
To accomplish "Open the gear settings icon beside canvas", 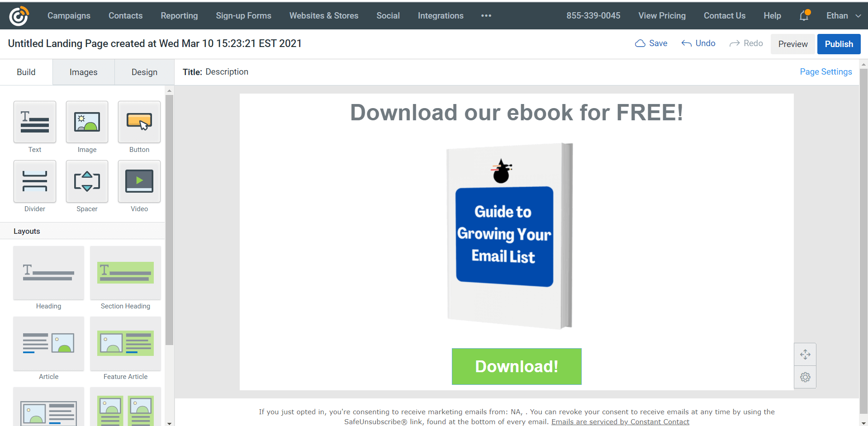I will [805, 377].
